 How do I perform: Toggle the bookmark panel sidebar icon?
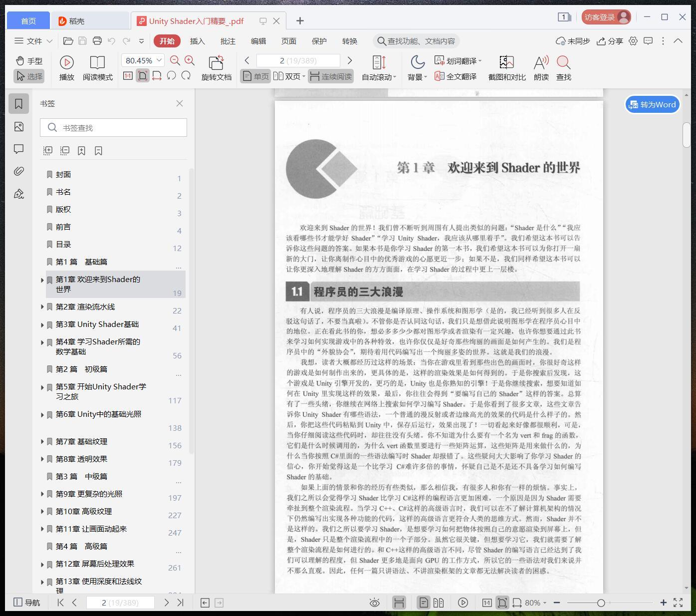tap(19, 104)
